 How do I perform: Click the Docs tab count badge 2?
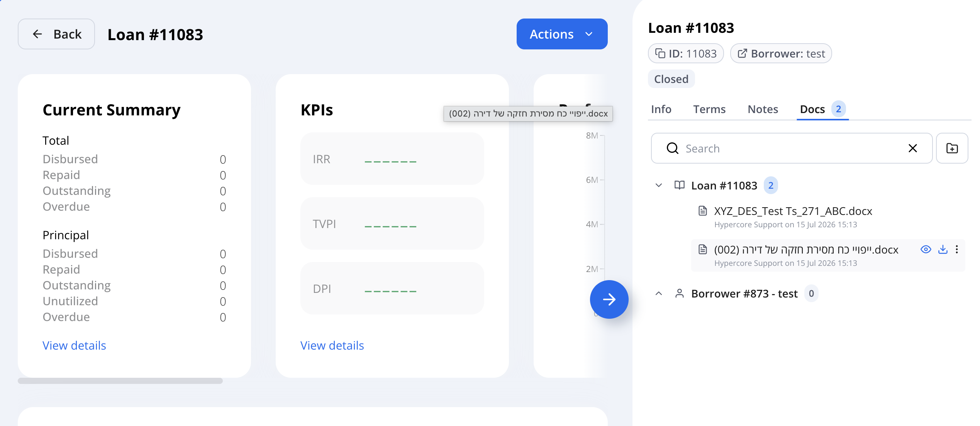[838, 109]
